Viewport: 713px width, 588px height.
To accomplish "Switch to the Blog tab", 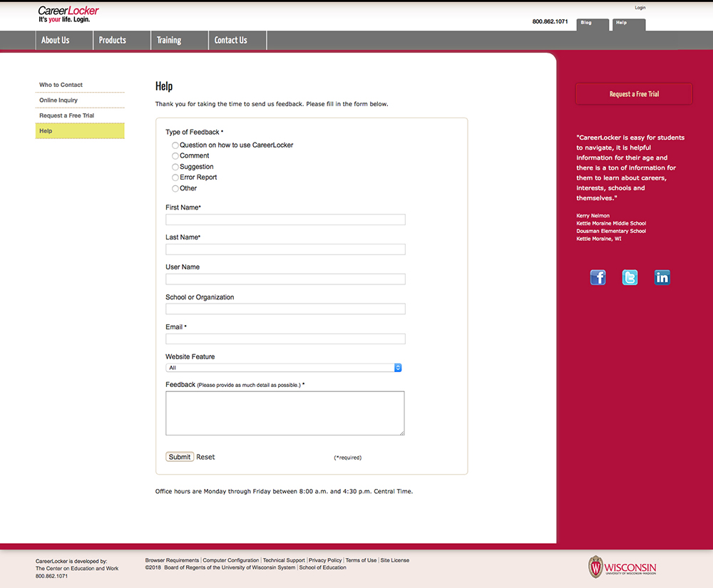I will click(593, 24).
